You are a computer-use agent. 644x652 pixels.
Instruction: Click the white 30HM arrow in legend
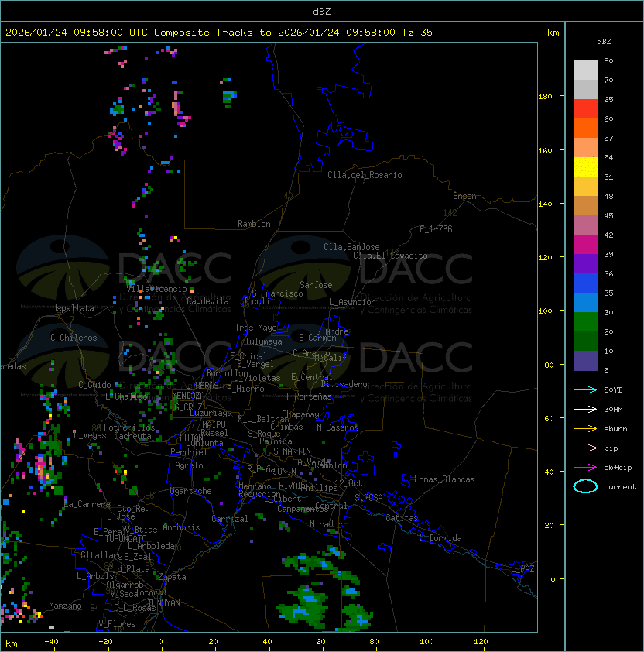pyautogui.click(x=585, y=409)
